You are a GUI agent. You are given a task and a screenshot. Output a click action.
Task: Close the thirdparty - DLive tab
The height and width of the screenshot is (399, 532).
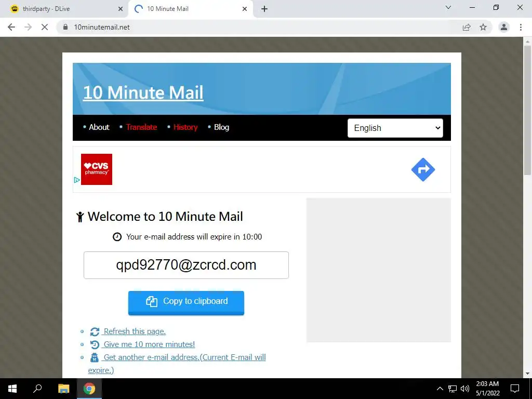121,9
